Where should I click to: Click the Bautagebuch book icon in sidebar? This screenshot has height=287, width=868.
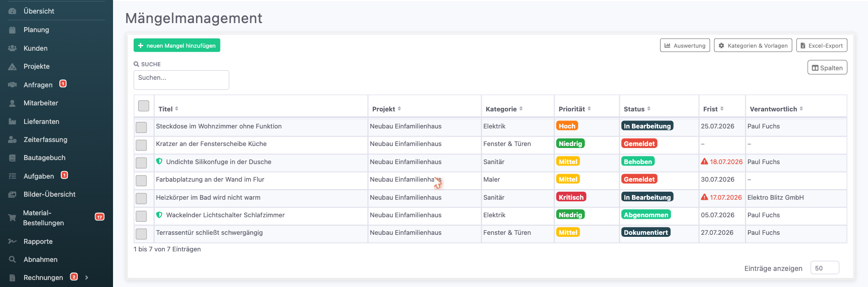(x=13, y=158)
